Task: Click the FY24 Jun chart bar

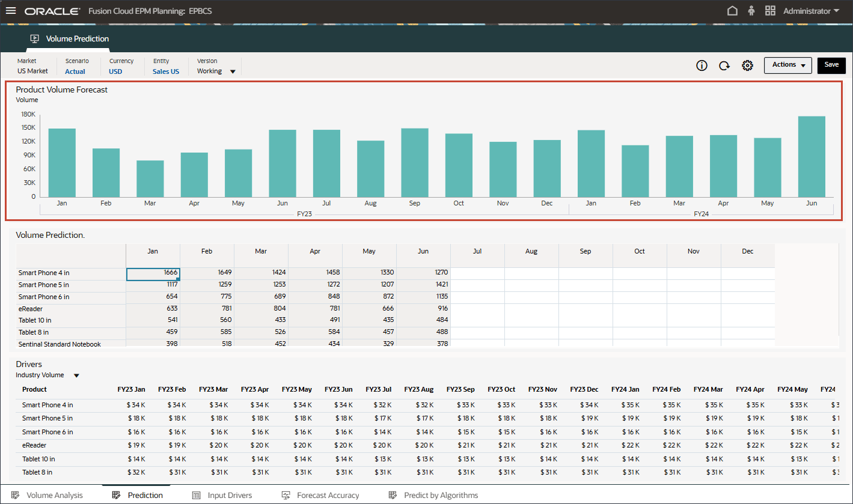Action: click(x=812, y=156)
